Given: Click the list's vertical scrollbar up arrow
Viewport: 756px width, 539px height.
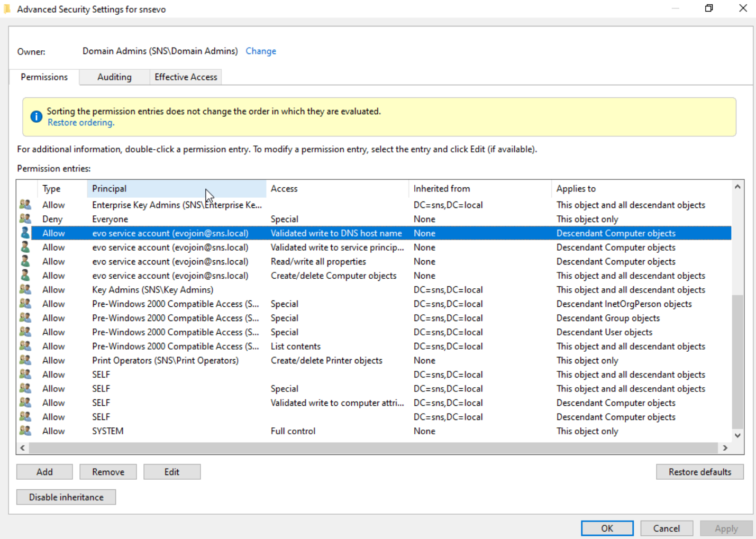Looking at the screenshot, I should (x=737, y=187).
